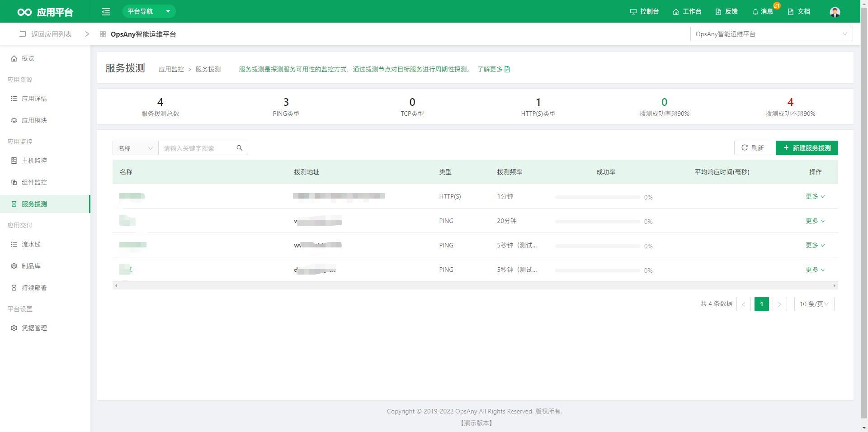Click the 概览 home icon

coord(14,58)
